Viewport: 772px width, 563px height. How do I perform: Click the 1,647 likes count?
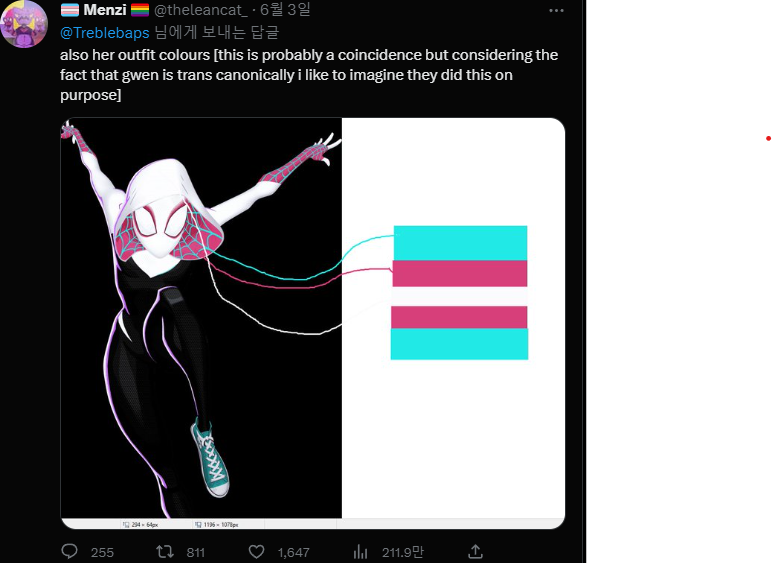coord(293,552)
